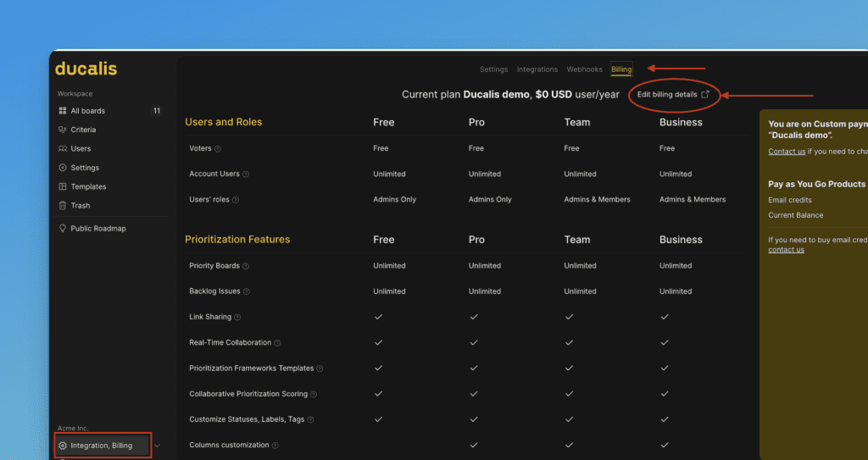Viewport: 868px width, 460px height.
Task: Click the help icon next to Priority Boards
Action: 246,266
